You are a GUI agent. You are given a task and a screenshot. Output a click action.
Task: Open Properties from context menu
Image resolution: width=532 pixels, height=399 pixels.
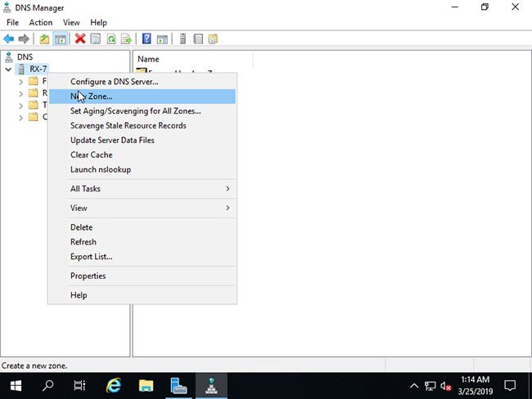click(x=142, y=276)
